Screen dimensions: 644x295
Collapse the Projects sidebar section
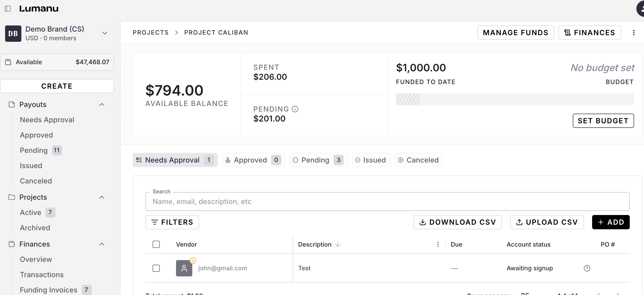[102, 197]
